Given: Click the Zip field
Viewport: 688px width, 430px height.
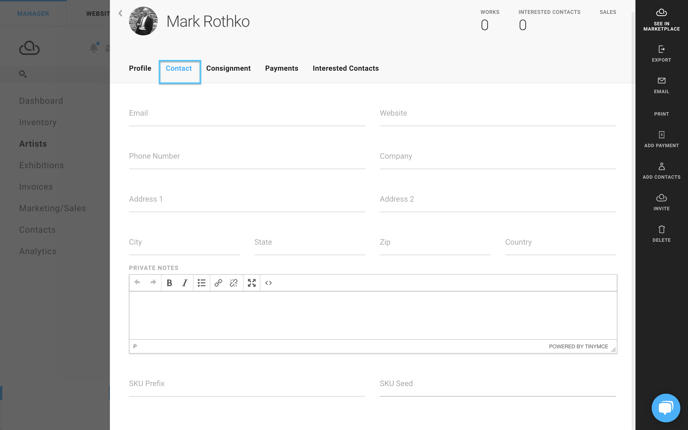Looking at the screenshot, I should pyautogui.click(x=435, y=243).
